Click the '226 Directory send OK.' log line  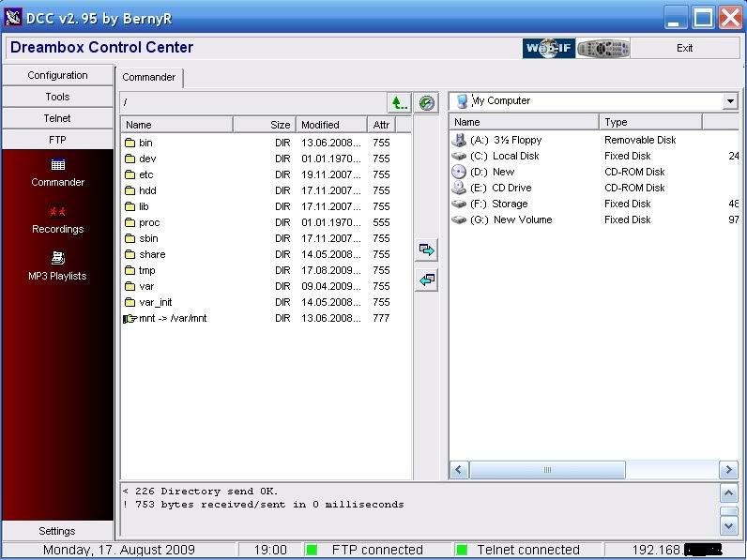coord(200,491)
